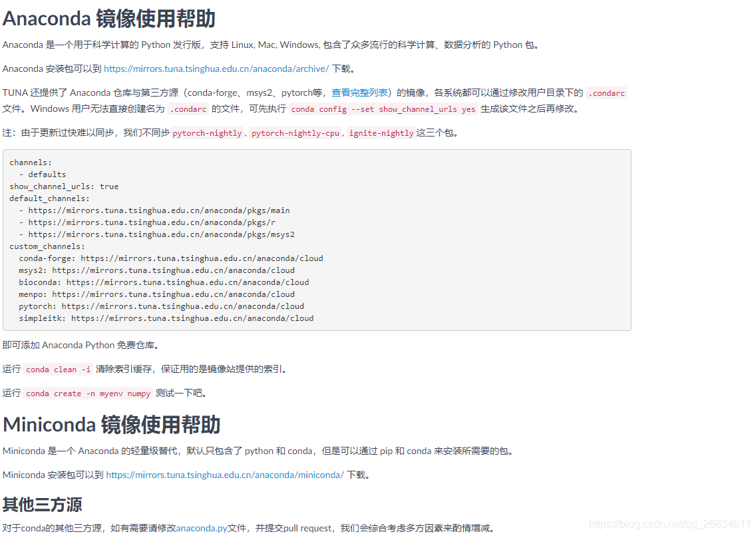Click the - defaults line in code block

(43, 174)
